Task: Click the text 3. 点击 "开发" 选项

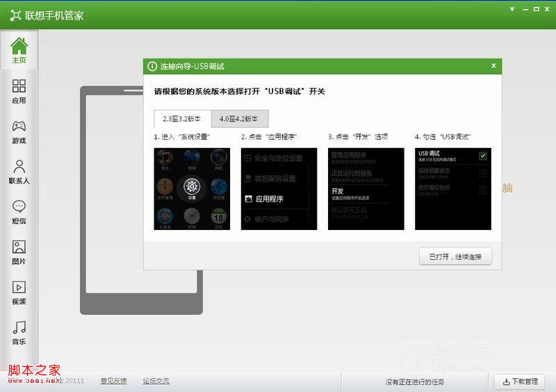Action: [358, 137]
